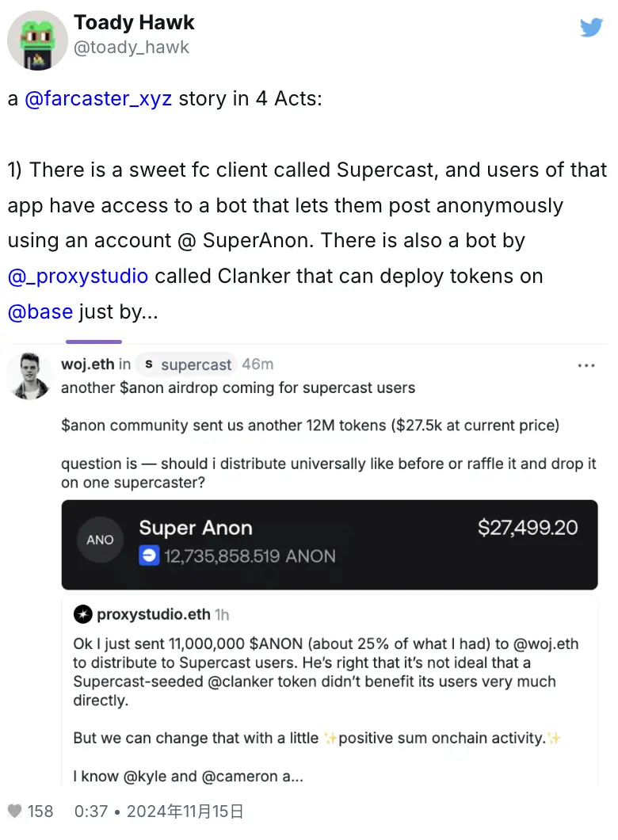618x840 pixels.
Task: Click proxystudio.eth's star avatar icon
Action: [82, 614]
